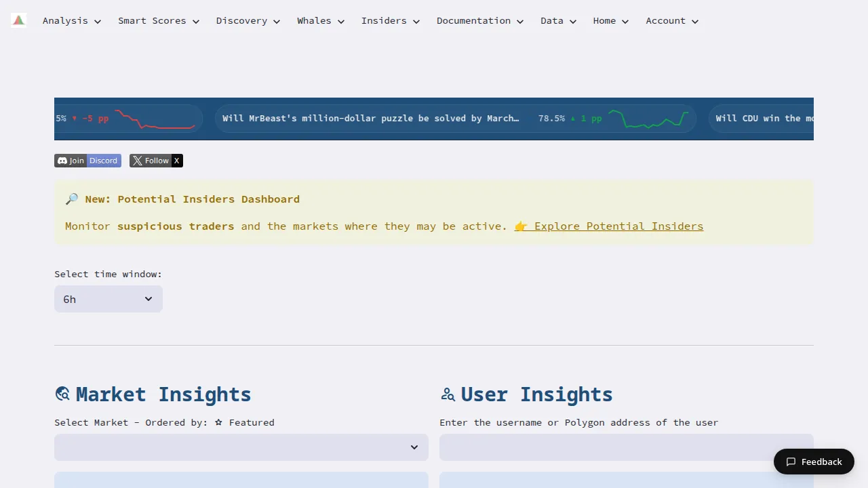
Task: Click the username or Polygon address field
Action: 626,447
